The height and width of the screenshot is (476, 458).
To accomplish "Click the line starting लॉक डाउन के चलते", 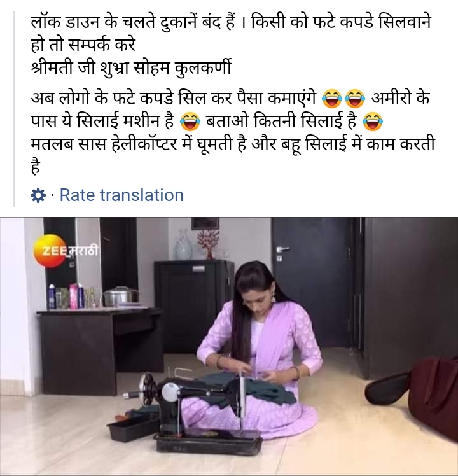I will 231,22.
